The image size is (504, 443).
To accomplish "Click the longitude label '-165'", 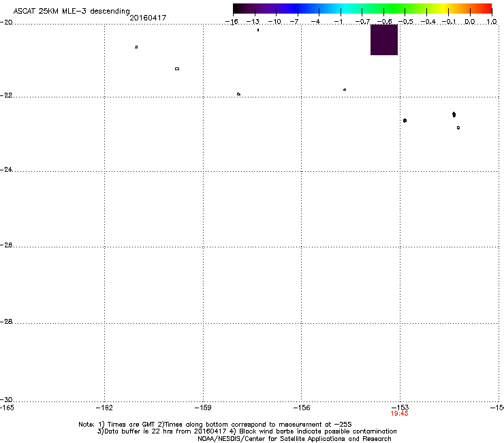I will point(7,408).
